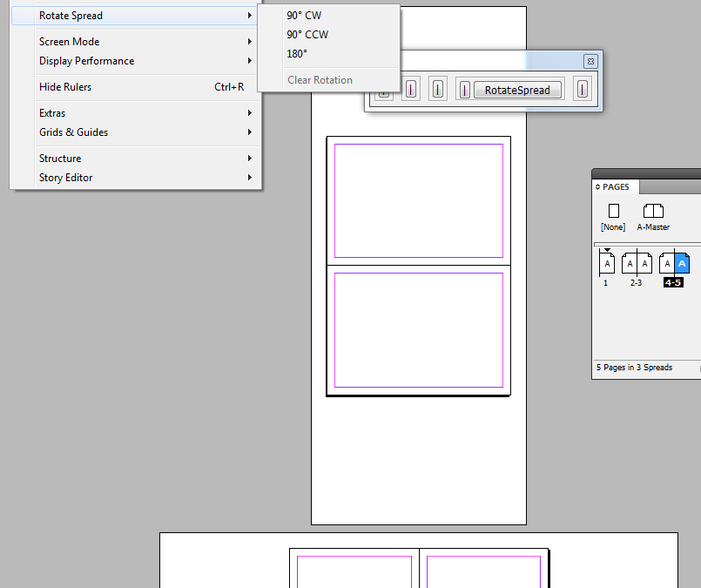
Task: Close the floating RotateSpread toolbar
Action: (590, 61)
